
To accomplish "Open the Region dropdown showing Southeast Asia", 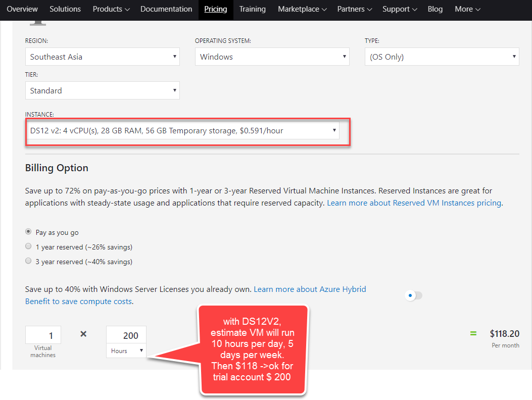I will 103,57.
